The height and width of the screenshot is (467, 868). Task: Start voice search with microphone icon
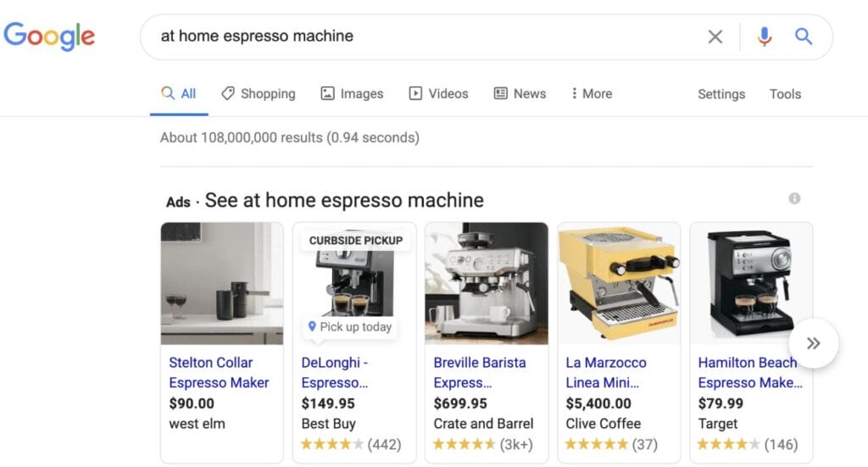click(x=764, y=36)
